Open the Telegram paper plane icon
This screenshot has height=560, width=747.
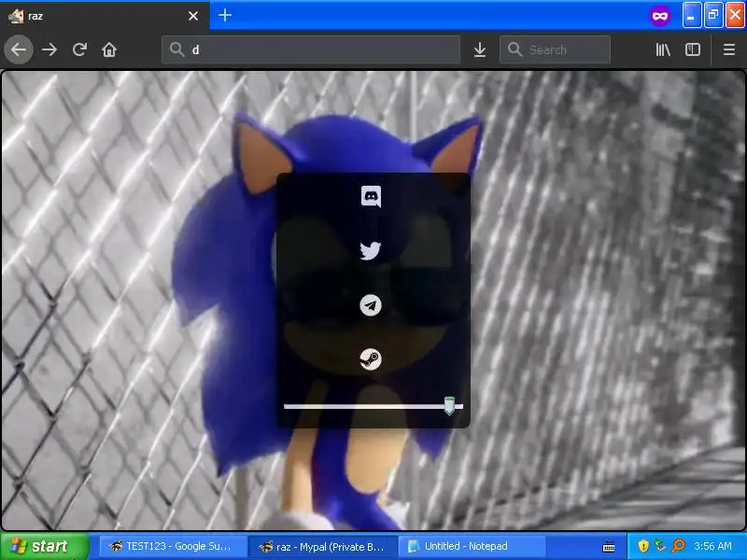pos(371,305)
